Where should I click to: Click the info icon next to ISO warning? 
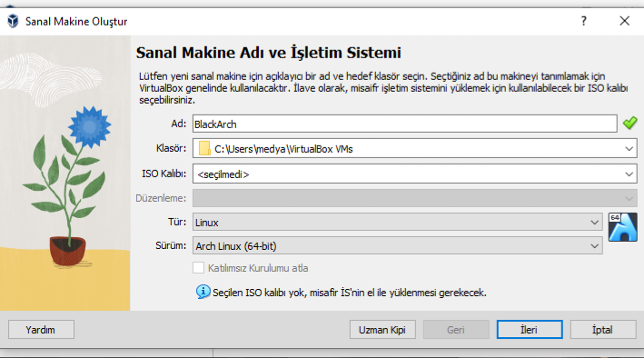(x=203, y=292)
